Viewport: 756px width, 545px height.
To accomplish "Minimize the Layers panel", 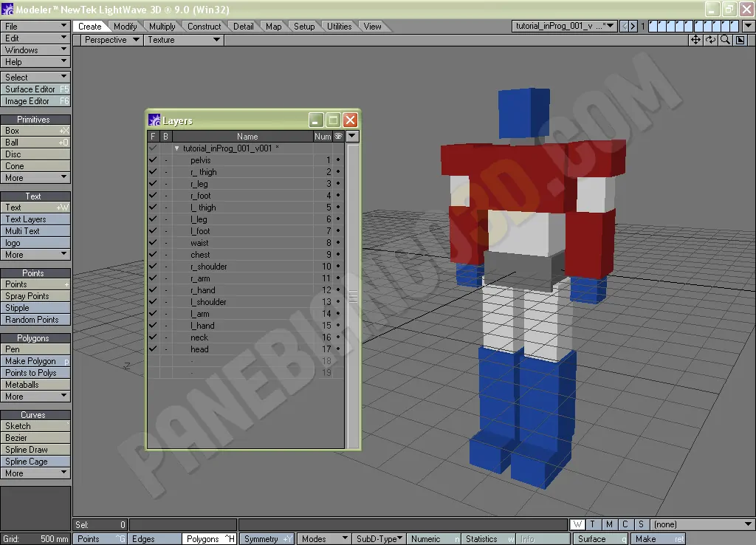I will [316, 120].
